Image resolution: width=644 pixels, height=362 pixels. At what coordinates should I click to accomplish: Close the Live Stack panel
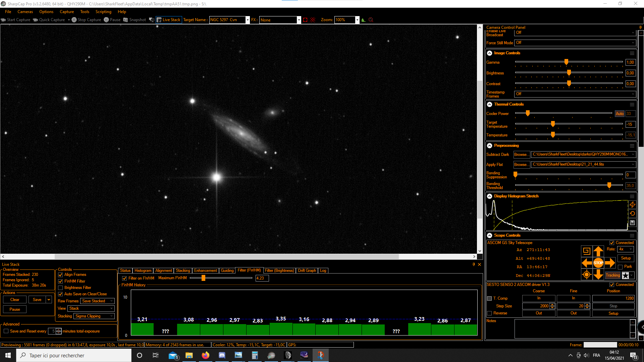(x=479, y=264)
